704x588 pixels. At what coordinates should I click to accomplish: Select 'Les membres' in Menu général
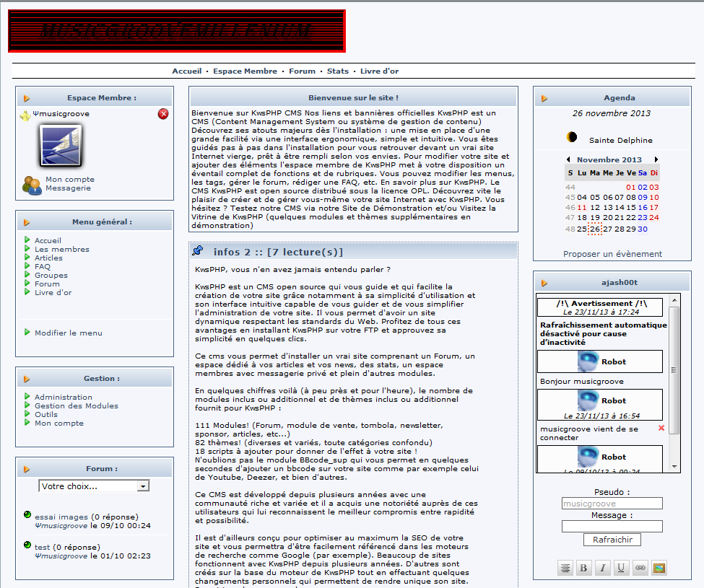[62, 249]
